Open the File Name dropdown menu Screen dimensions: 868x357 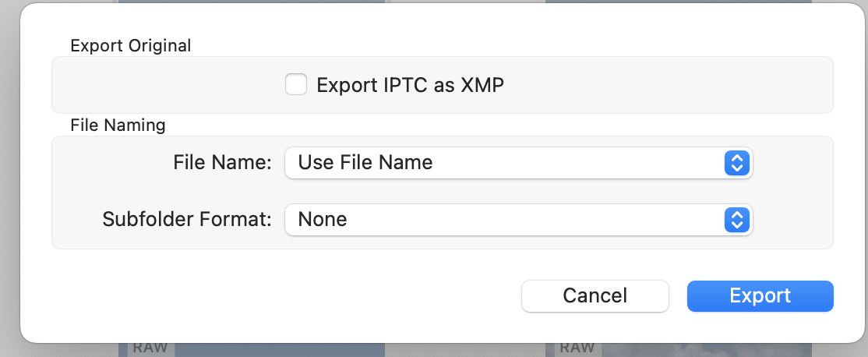[x=517, y=163]
